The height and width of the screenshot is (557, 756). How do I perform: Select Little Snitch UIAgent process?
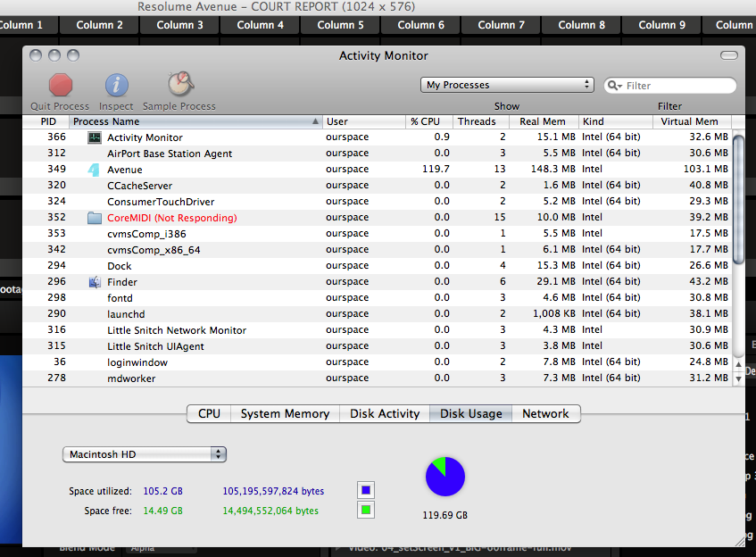click(377, 346)
